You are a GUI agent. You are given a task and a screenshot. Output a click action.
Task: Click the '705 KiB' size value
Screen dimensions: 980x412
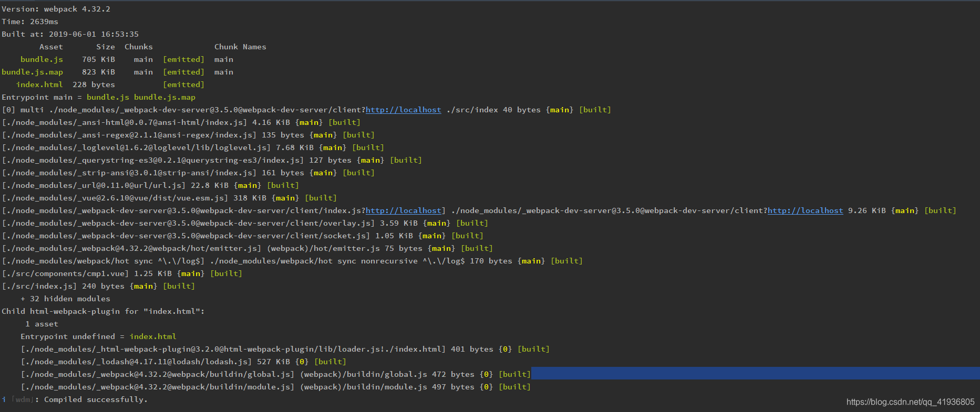pos(98,59)
